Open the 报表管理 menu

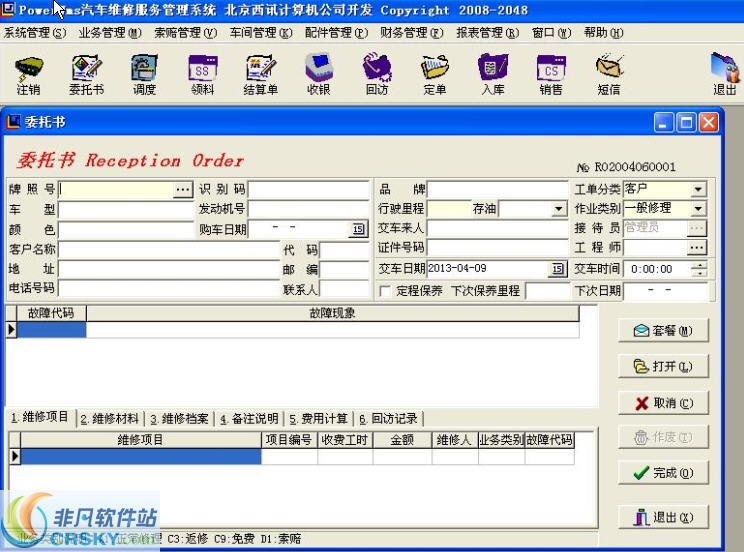pyautogui.click(x=487, y=33)
